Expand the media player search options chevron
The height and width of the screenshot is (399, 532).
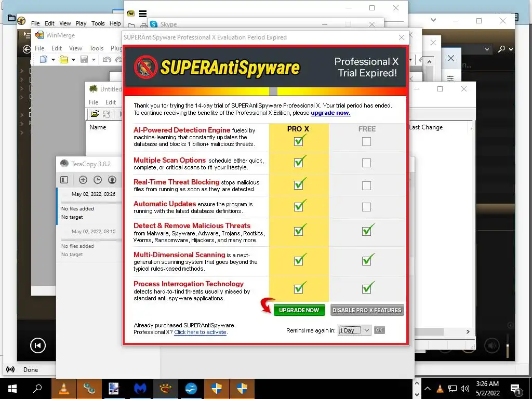tap(511, 49)
